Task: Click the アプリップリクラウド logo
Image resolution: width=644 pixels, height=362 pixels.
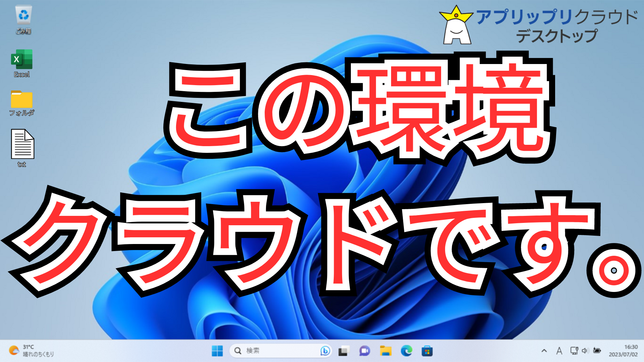Action: [539, 25]
